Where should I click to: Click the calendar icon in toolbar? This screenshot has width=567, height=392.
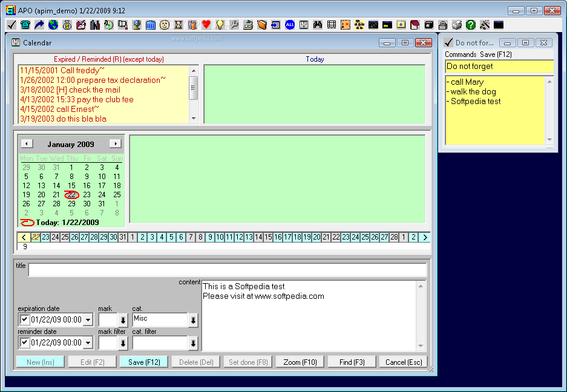pyautogui.click(x=304, y=25)
